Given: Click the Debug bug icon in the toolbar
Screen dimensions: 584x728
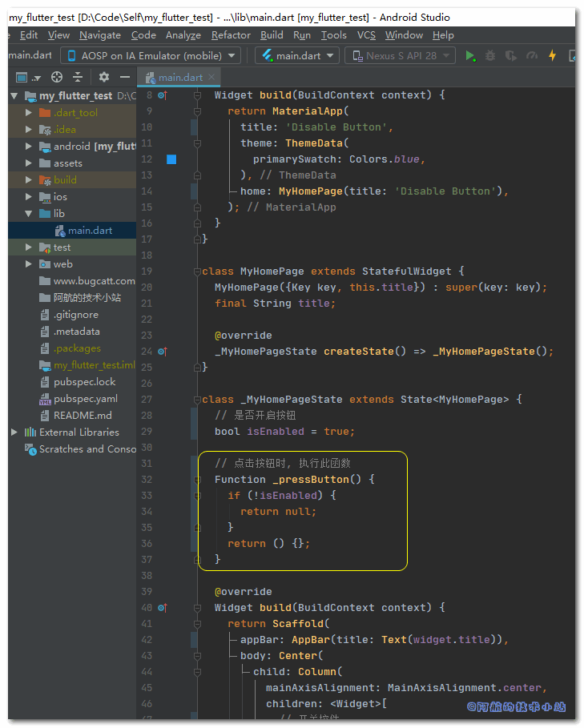Looking at the screenshot, I should coord(490,56).
